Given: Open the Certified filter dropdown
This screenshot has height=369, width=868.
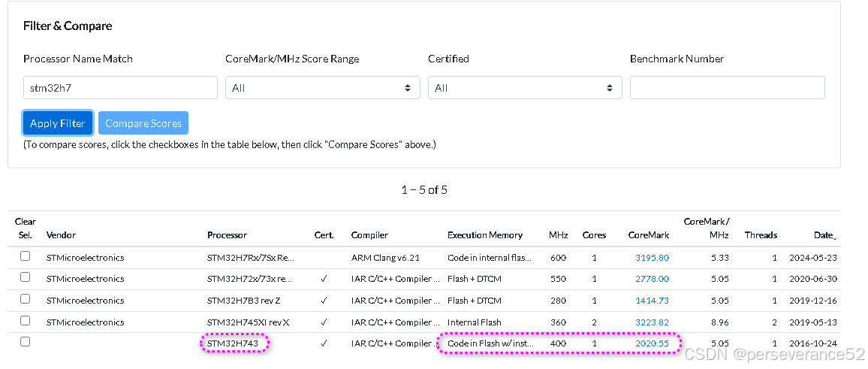Looking at the screenshot, I should (x=525, y=87).
